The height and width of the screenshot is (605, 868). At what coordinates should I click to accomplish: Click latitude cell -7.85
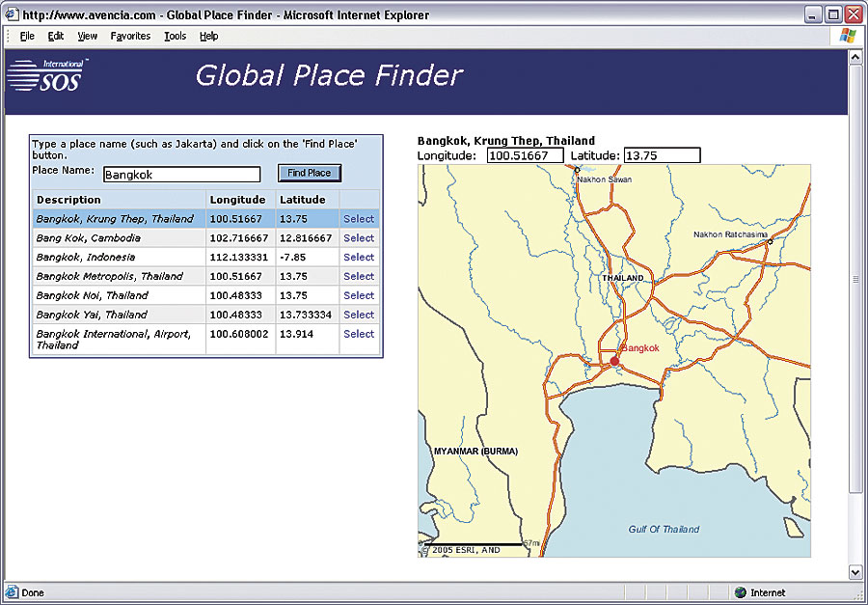click(x=292, y=257)
